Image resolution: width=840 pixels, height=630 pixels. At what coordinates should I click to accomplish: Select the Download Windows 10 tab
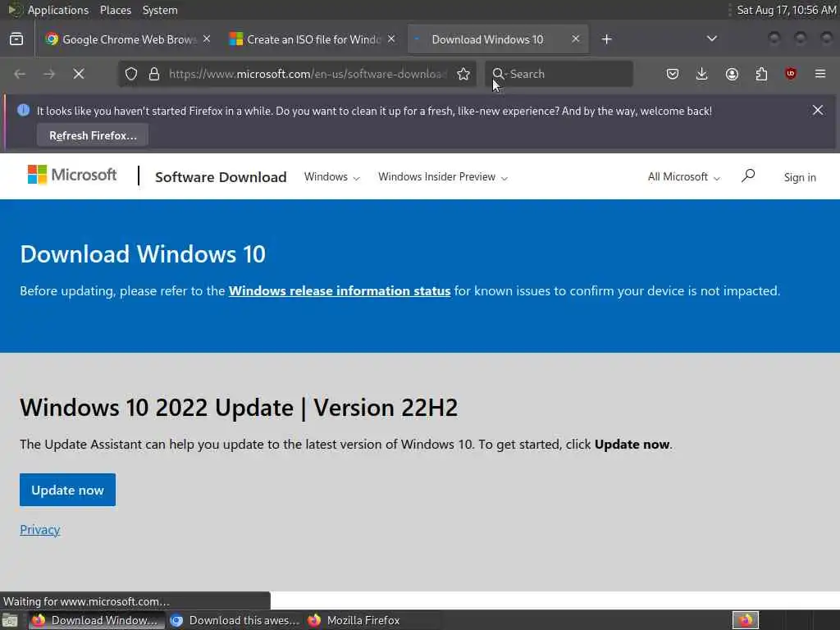(x=498, y=39)
